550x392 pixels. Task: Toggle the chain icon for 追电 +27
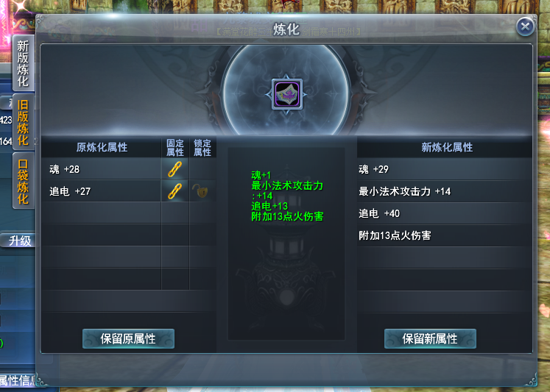(x=174, y=191)
